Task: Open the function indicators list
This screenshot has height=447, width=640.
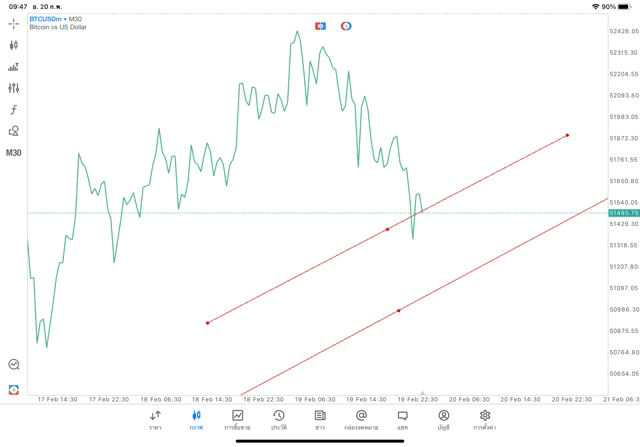Action: coord(14,110)
